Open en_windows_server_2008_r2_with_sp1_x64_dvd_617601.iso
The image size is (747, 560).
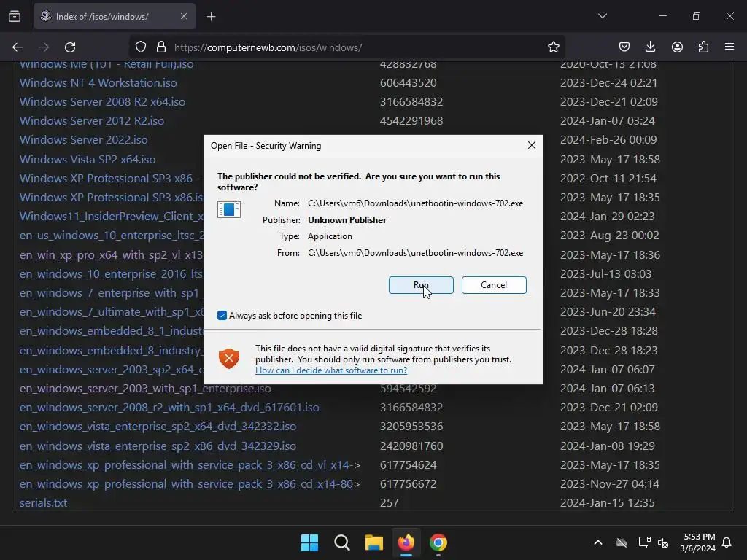[169, 407]
